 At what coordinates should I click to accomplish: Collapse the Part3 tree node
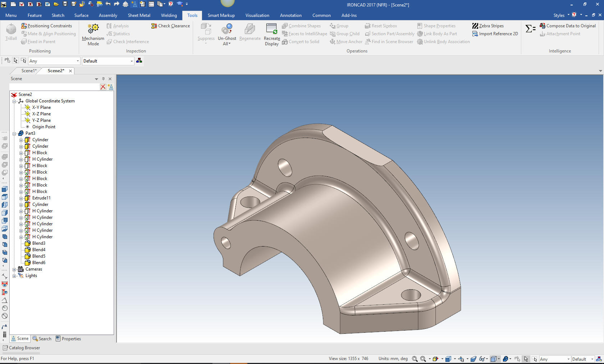point(14,133)
